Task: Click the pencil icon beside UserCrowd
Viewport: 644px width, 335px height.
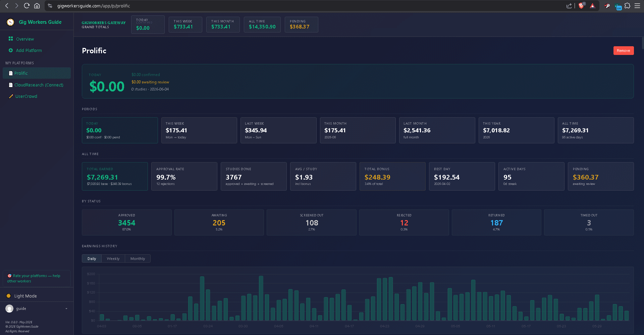Action: (x=11, y=96)
